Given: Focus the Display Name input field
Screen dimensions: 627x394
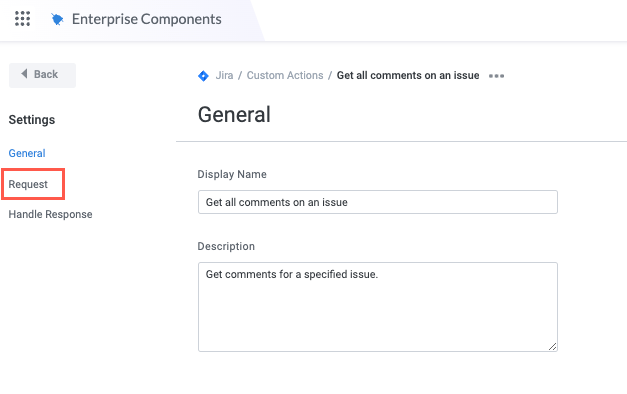Looking at the screenshot, I should [377, 202].
